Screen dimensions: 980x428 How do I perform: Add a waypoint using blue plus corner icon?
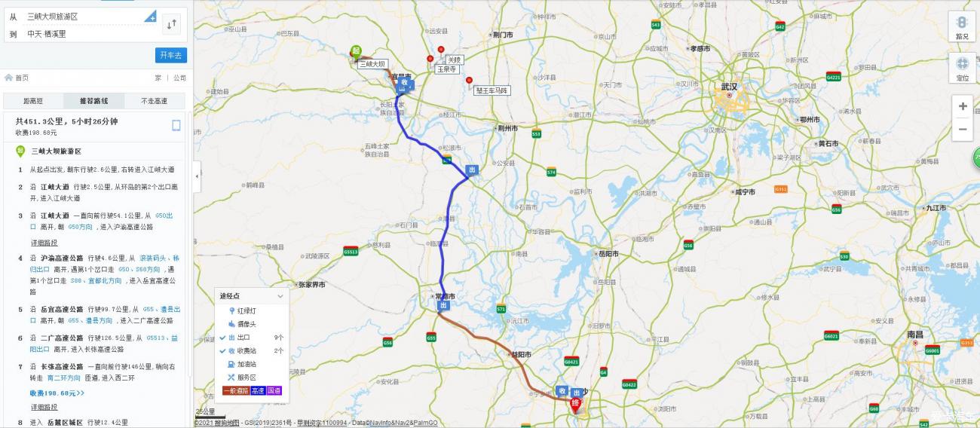point(152,17)
